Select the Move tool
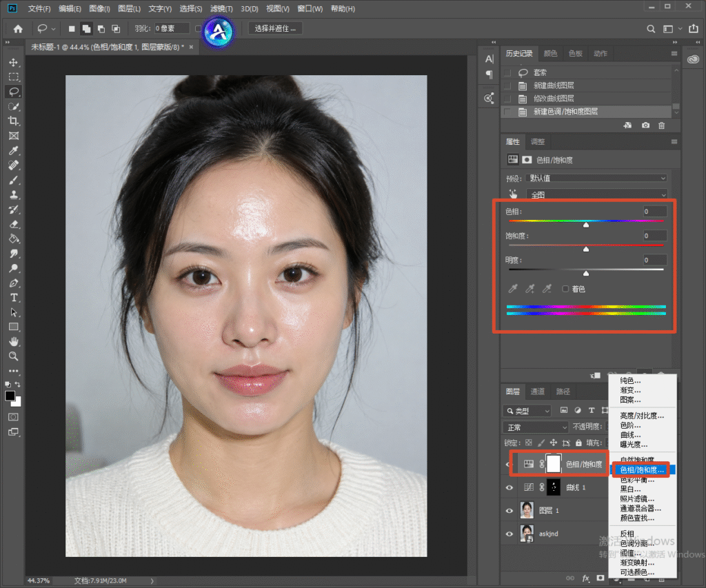706x588 pixels. 14,62
